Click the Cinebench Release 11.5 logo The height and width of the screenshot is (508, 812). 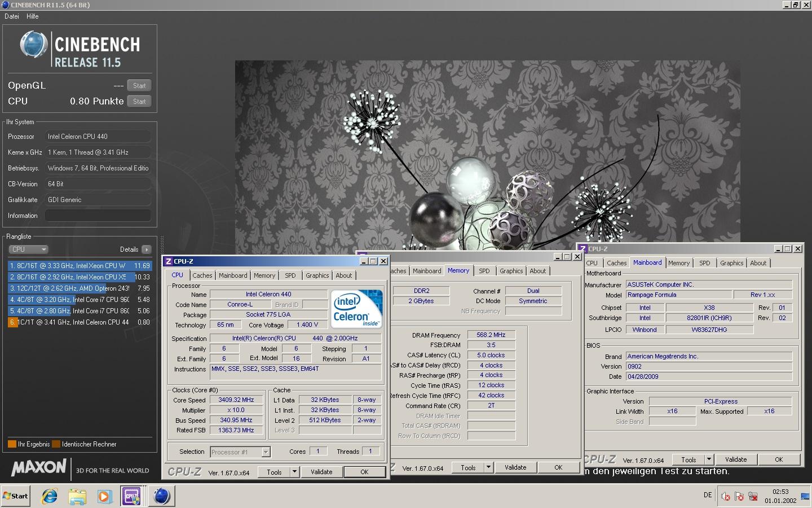(x=80, y=50)
